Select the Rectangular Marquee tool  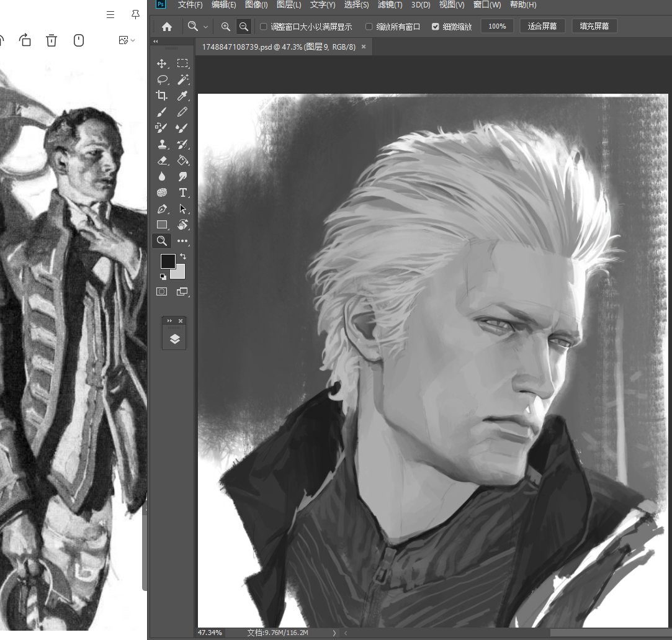[x=182, y=63]
